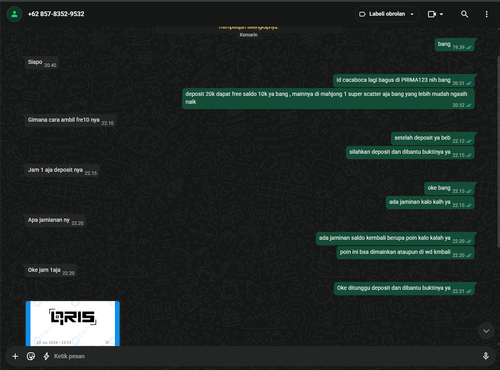
Task: Select the 'bang' sent message
Action: pyautogui.click(x=454, y=45)
